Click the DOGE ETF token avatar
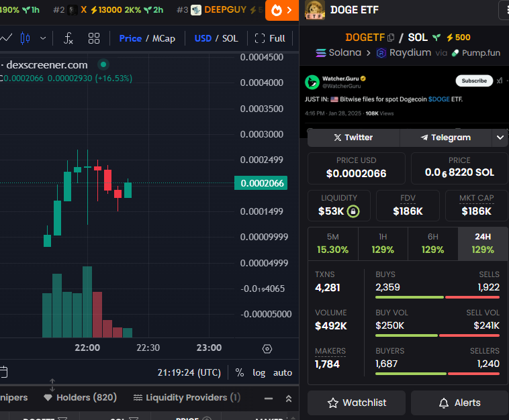 coord(314,10)
